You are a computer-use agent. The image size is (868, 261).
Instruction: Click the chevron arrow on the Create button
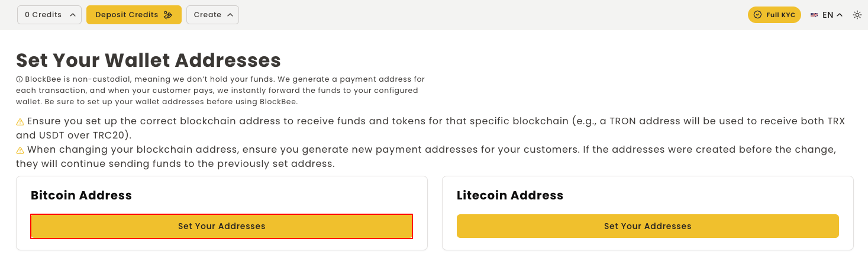click(x=230, y=15)
